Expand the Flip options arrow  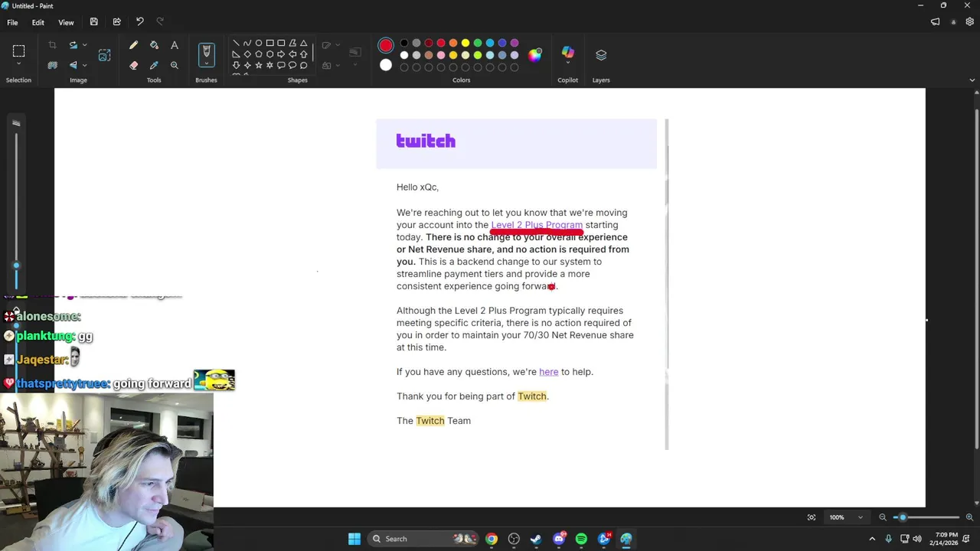[84, 65]
